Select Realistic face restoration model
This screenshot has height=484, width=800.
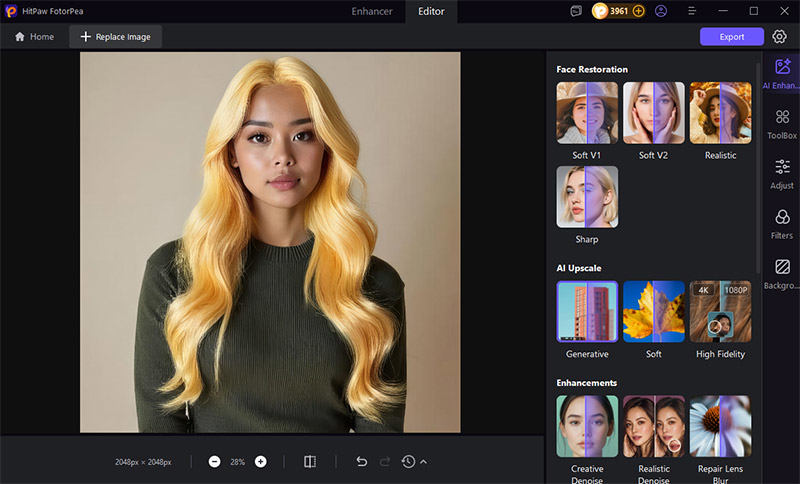(720, 113)
